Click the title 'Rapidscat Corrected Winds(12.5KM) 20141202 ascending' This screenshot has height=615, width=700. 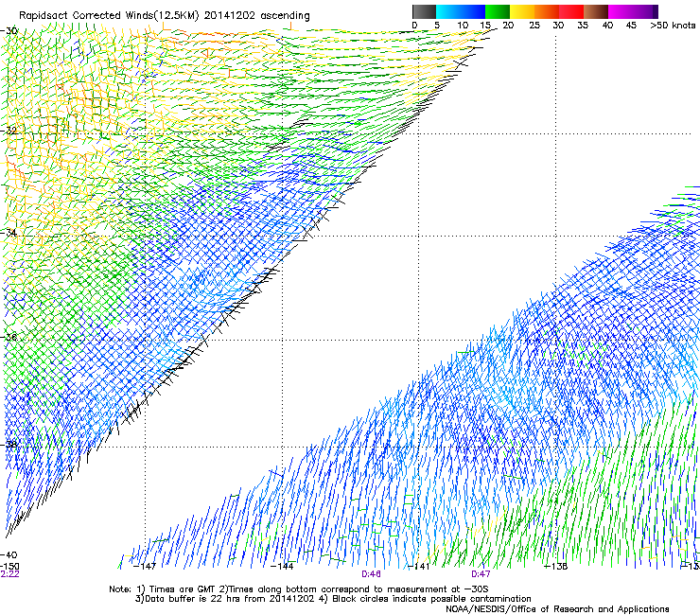165,16
